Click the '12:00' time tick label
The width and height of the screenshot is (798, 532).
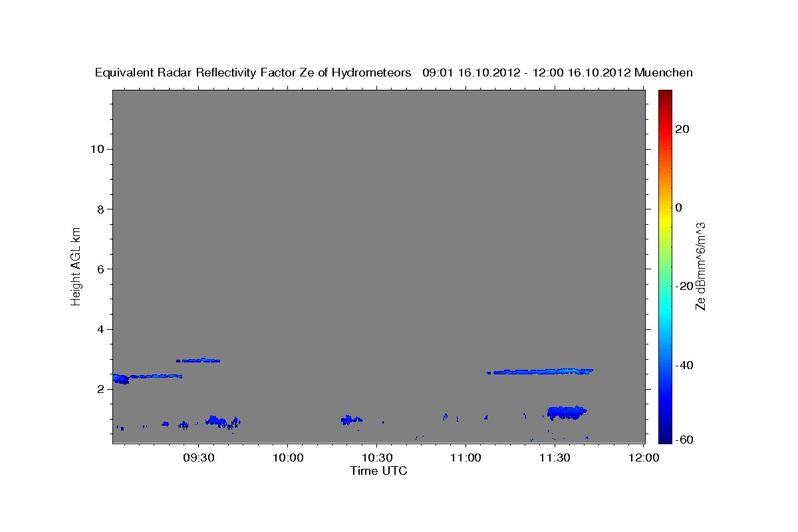(x=644, y=458)
